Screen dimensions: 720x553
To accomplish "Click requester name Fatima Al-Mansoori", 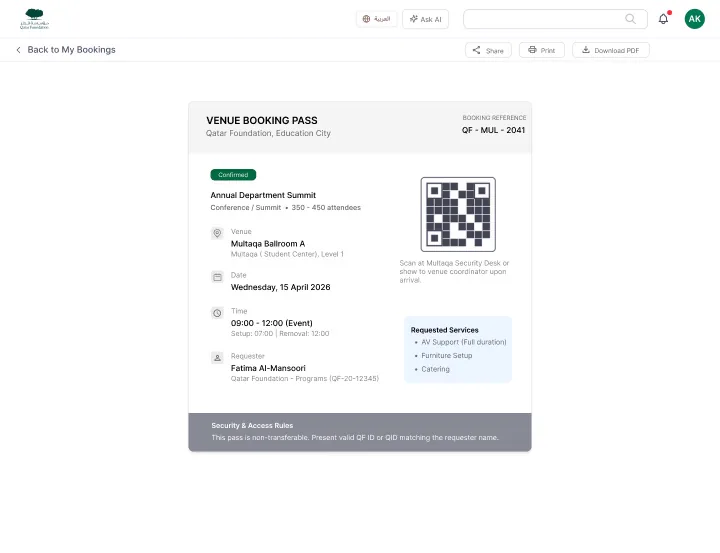I will pos(268,368).
